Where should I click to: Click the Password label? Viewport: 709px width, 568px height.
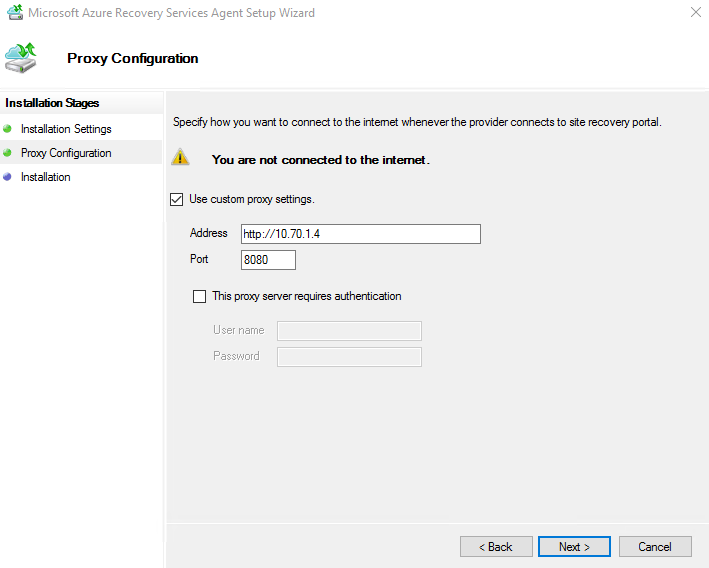point(236,356)
